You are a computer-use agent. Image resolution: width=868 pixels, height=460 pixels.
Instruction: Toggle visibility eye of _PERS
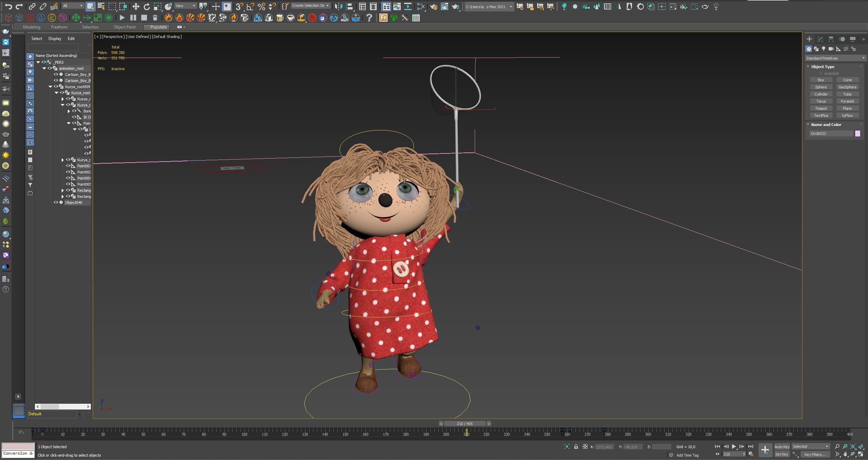[44, 62]
